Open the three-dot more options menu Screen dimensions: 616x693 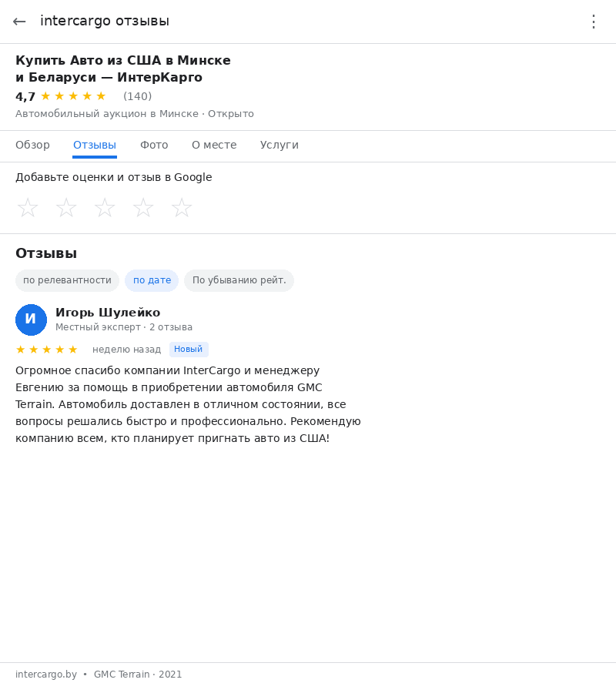pyautogui.click(x=593, y=22)
